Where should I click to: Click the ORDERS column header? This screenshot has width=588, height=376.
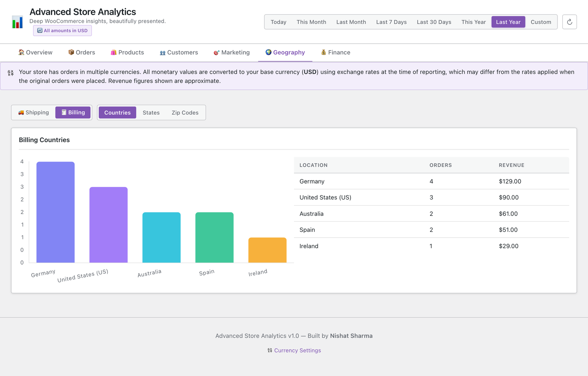pyautogui.click(x=441, y=165)
